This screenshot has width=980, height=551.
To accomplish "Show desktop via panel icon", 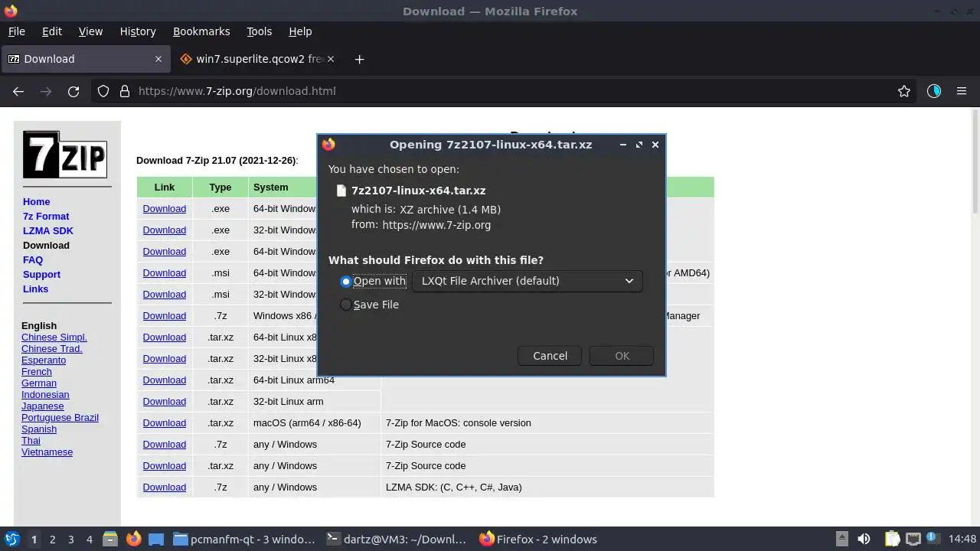I will pyautogui.click(x=156, y=539).
